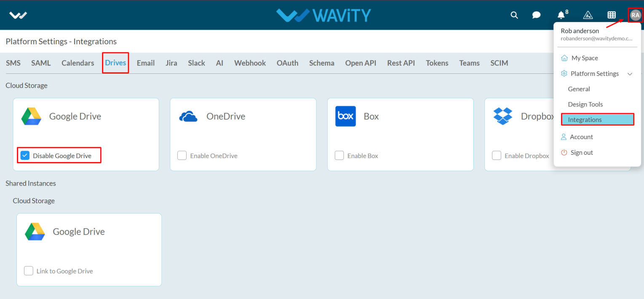The image size is (644, 299).
Task: Switch to the OAuth tab
Action: [x=288, y=63]
